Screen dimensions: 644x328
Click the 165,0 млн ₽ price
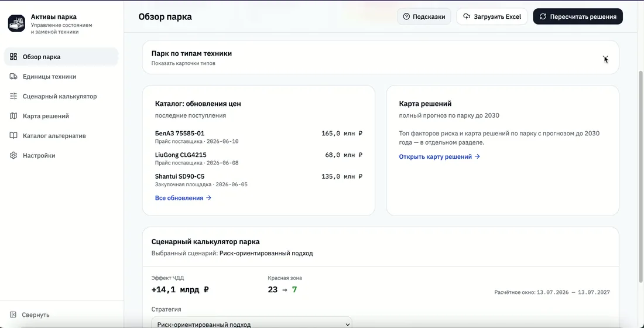click(342, 134)
